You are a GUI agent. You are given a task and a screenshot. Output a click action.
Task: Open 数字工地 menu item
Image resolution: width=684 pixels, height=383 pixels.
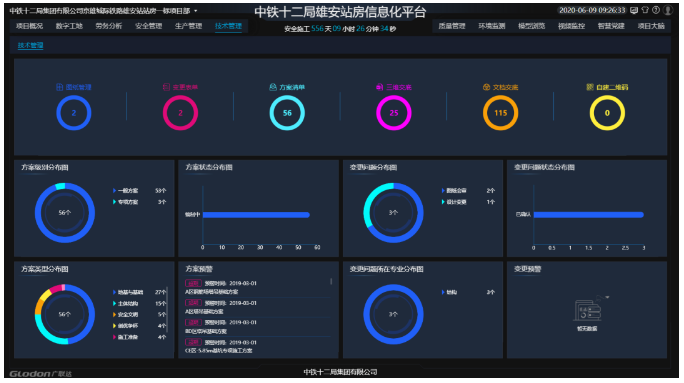coord(69,26)
